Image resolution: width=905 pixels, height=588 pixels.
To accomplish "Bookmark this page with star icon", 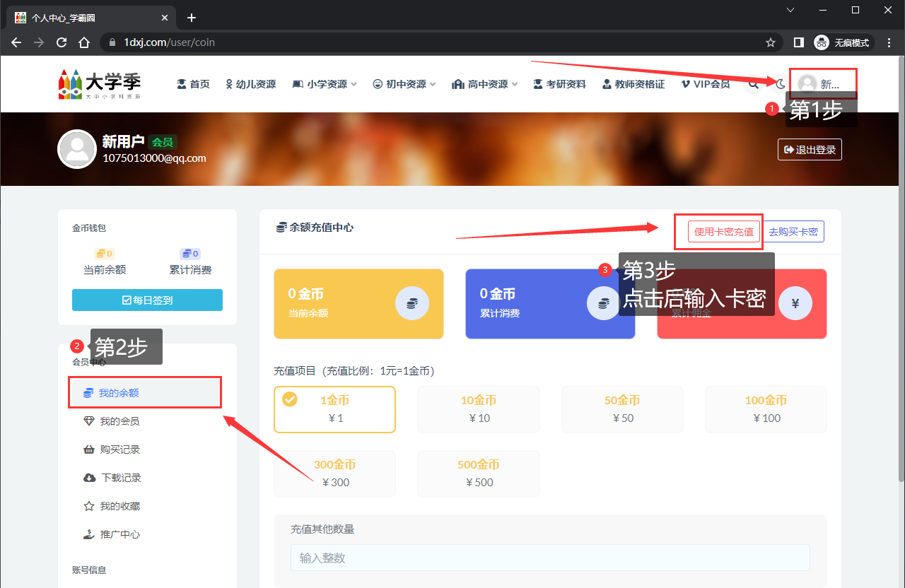I will 771,42.
